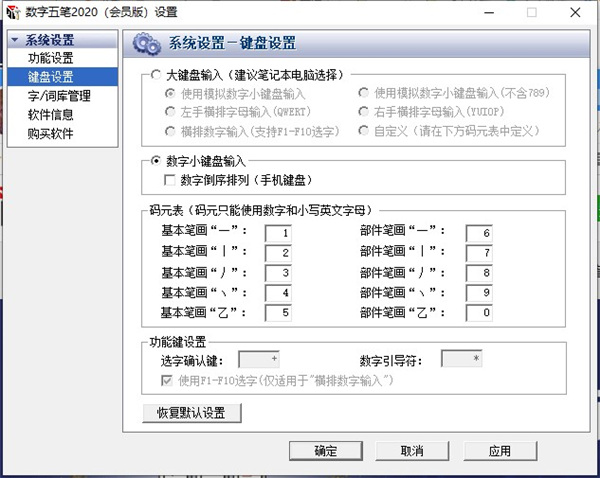Enable 数字倒序排列 (手机键盘) checkbox
The height and width of the screenshot is (478, 600).
pos(171,180)
